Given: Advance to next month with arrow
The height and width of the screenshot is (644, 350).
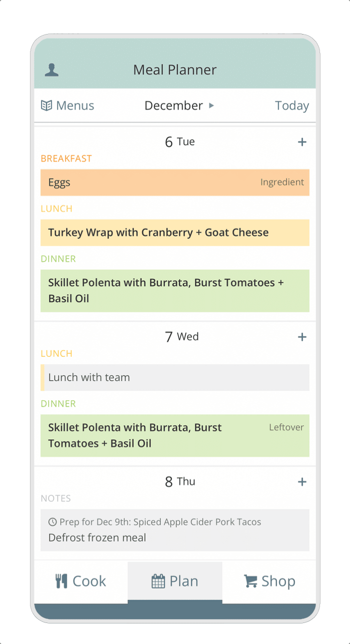Looking at the screenshot, I should 211,106.
